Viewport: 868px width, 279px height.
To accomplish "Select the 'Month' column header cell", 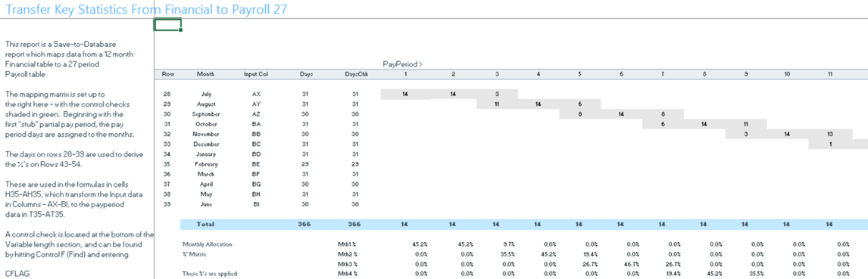I will [205, 74].
